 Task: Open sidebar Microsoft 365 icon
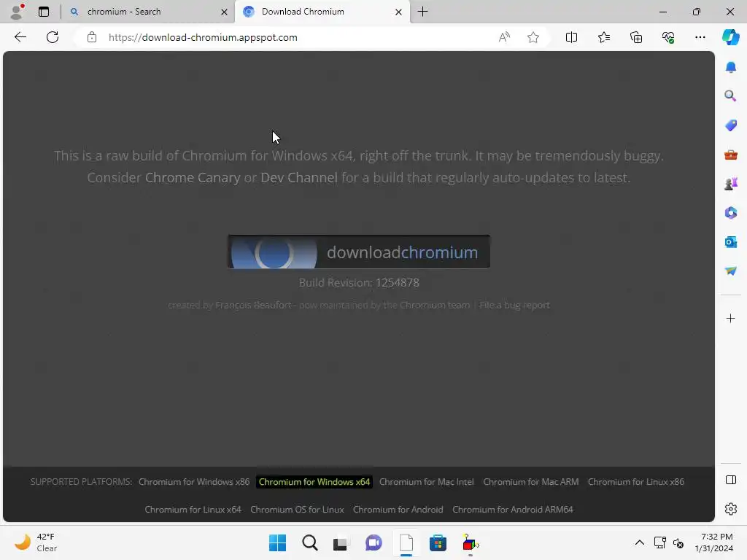(730, 213)
